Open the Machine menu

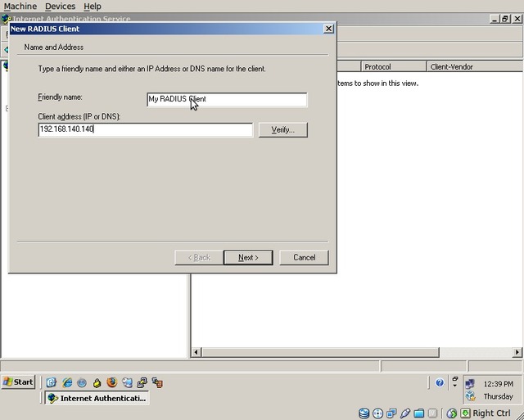[x=20, y=6]
